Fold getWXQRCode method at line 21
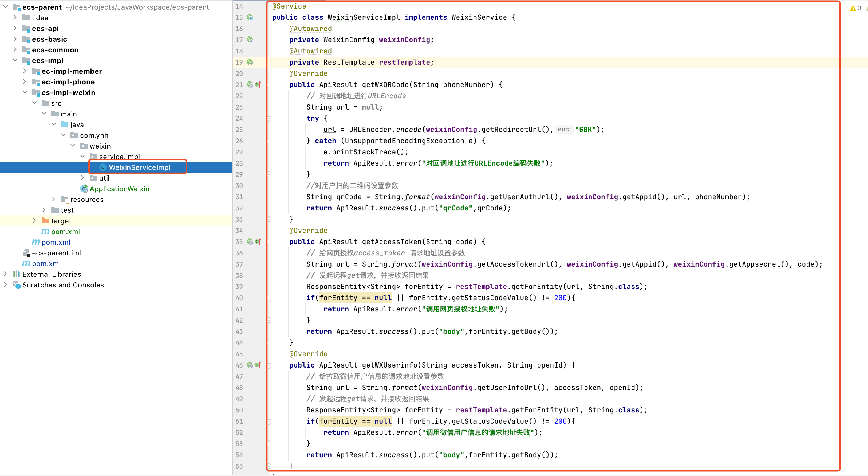Screen dimensions: 868x476 [269, 85]
